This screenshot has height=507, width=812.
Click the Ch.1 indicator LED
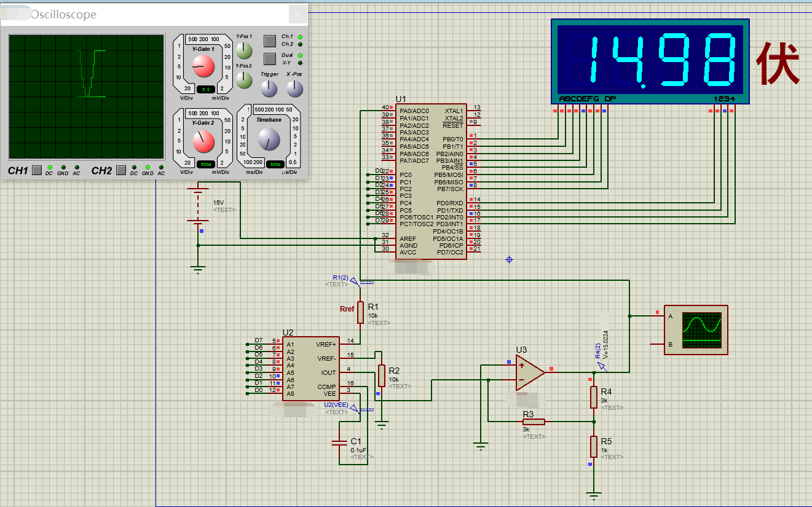(x=300, y=37)
